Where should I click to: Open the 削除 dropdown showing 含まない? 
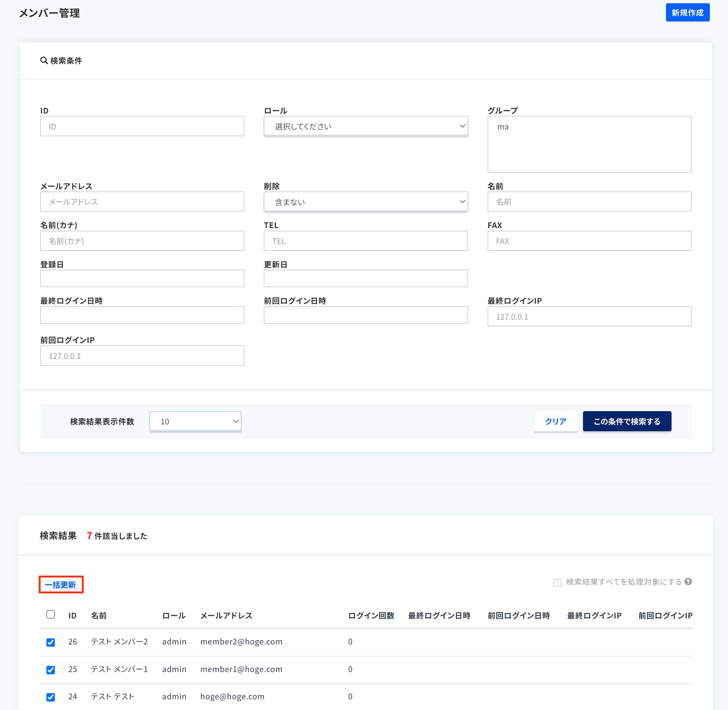tap(365, 202)
